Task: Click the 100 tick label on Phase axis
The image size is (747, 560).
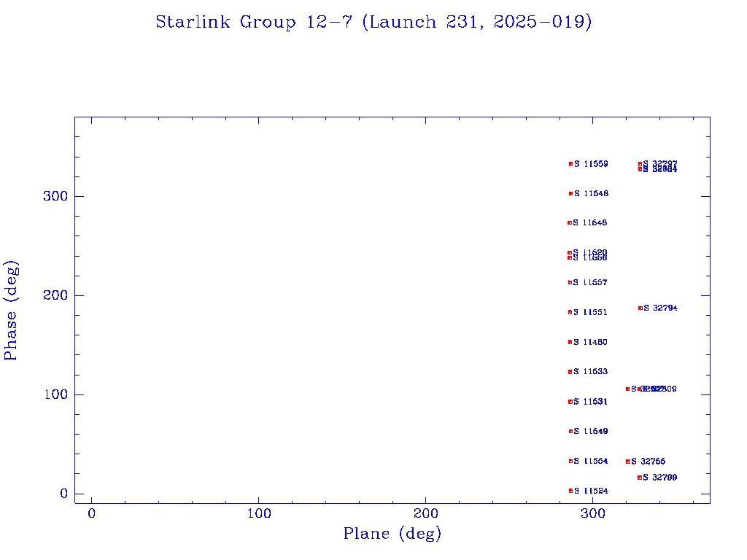Action: 55,394
